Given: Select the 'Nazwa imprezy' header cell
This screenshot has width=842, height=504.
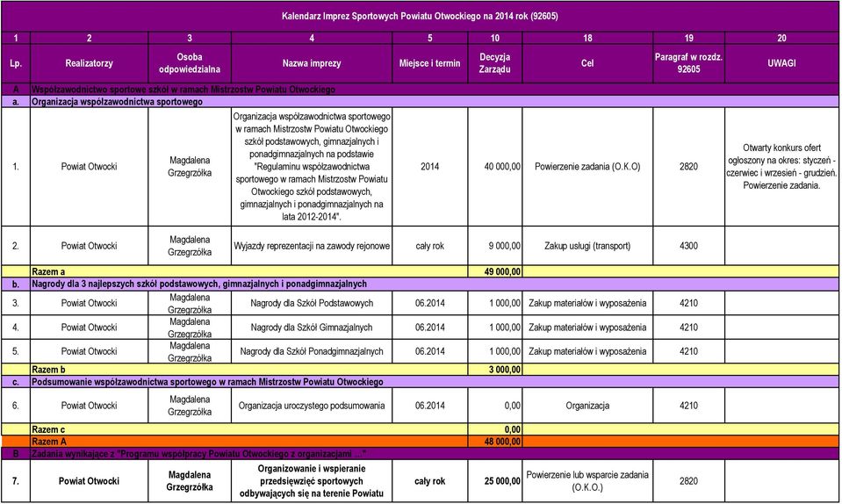Looking at the screenshot, I should click(312, 63).
